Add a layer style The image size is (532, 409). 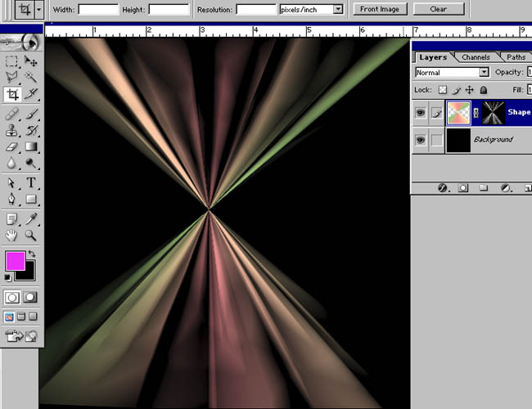tap(443, 188)
